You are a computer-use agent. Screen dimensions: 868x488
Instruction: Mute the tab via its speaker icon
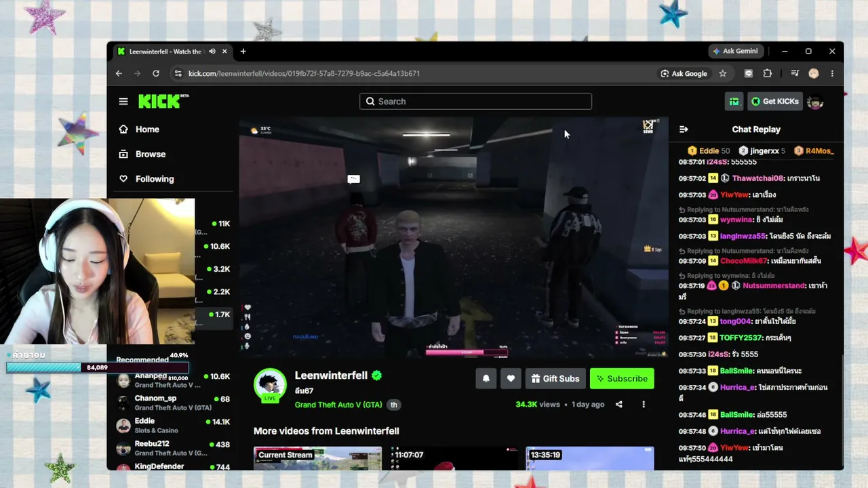coord(212,52)
